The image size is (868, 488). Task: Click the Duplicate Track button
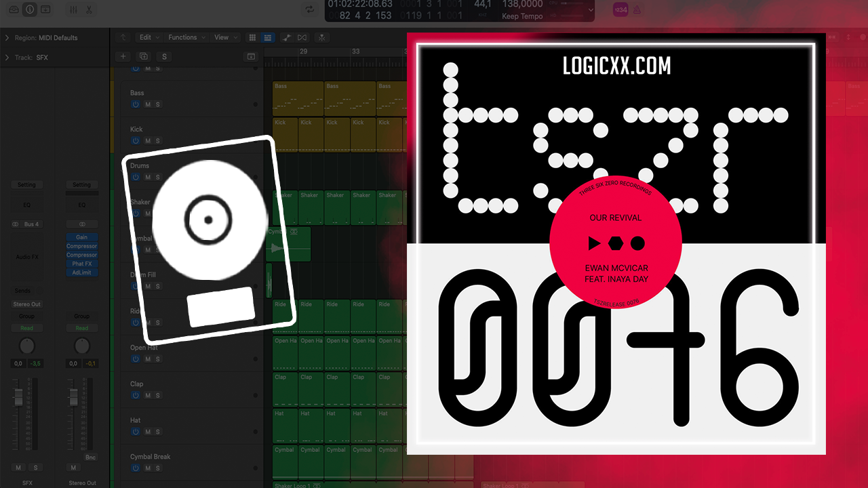(143, 57)
